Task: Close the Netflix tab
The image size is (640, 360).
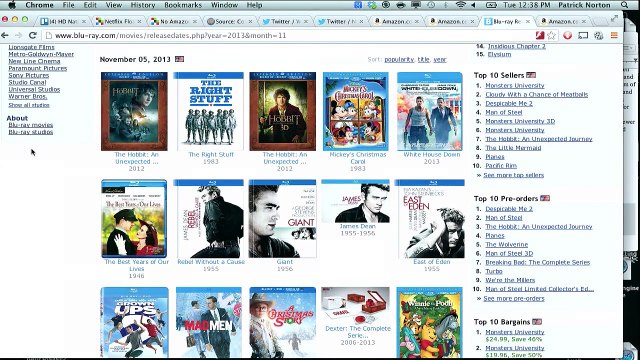Action: click(x=139, y=21)
